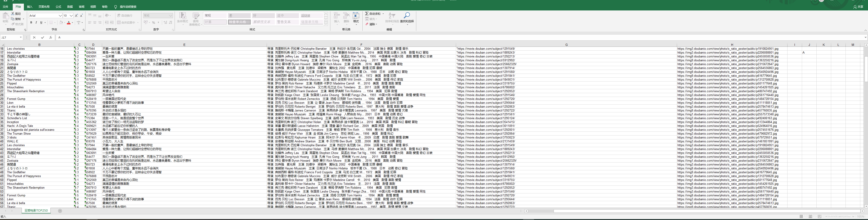This screenshot has height=220, width=868.
Task: Click the Format Painter (格式刷) icon
Action: coord(13,24)
